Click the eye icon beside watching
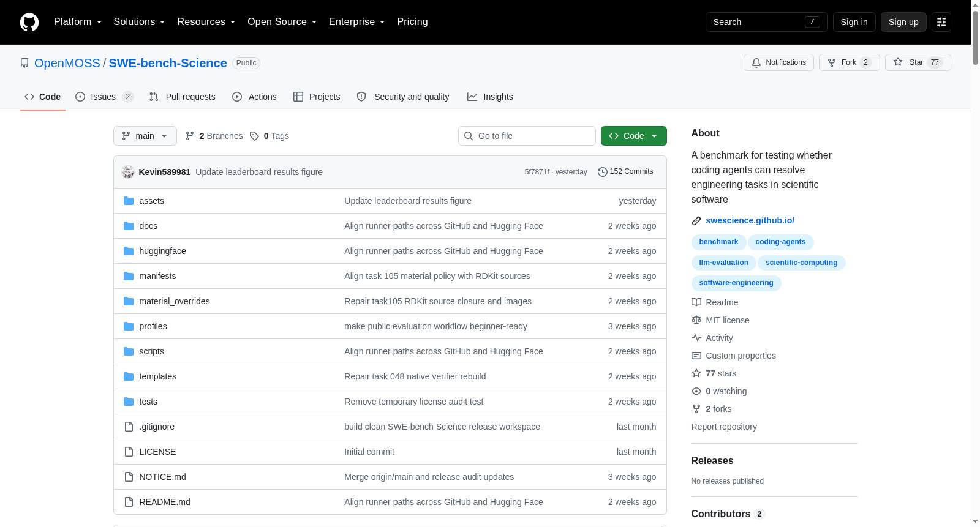 (x=696, y=391)
